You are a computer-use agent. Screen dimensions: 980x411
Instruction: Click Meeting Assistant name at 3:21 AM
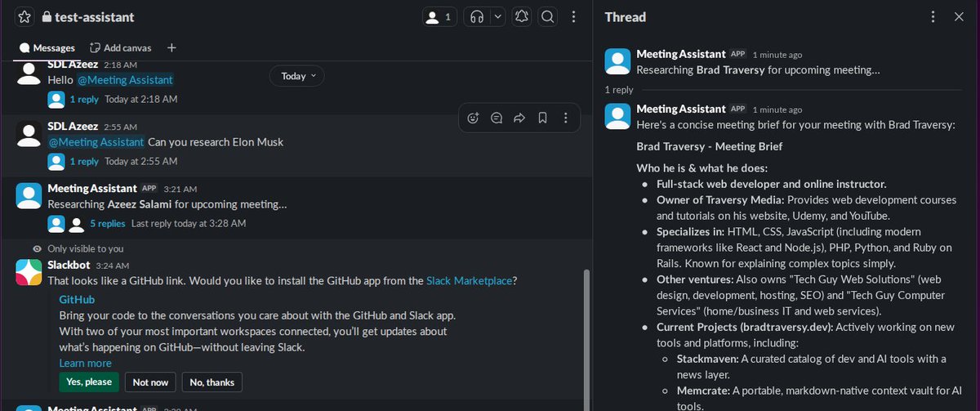coord(91,188)
